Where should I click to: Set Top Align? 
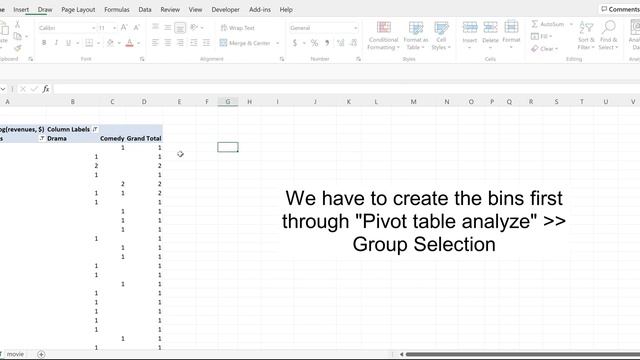[x=155, y=27]
